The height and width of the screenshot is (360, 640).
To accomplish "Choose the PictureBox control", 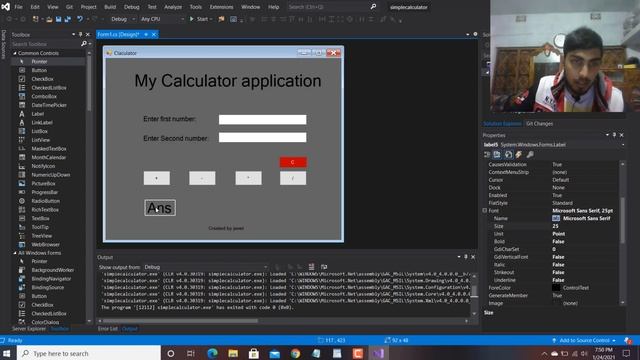I will 43,184.
